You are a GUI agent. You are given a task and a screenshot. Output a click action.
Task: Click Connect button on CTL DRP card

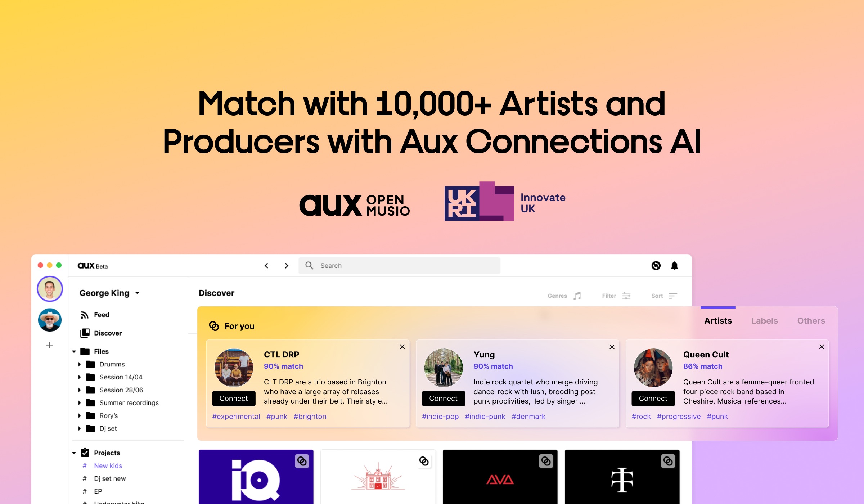[x=233, y=398]
